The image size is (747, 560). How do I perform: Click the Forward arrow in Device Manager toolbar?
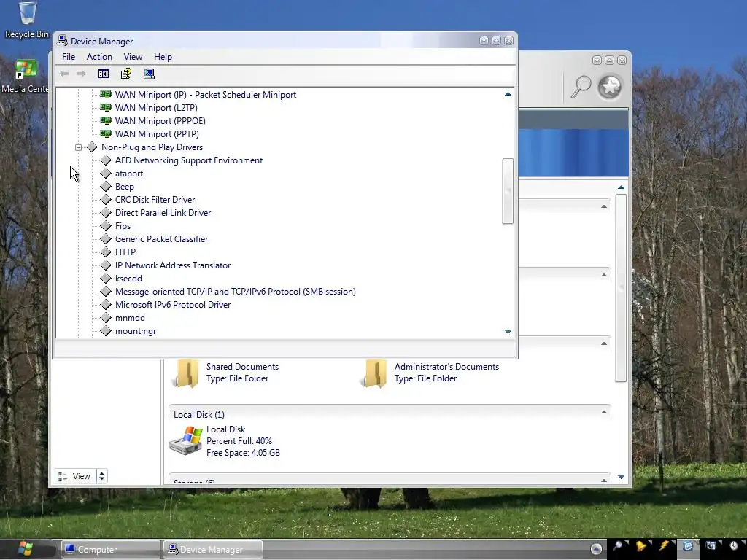[81, 74]
